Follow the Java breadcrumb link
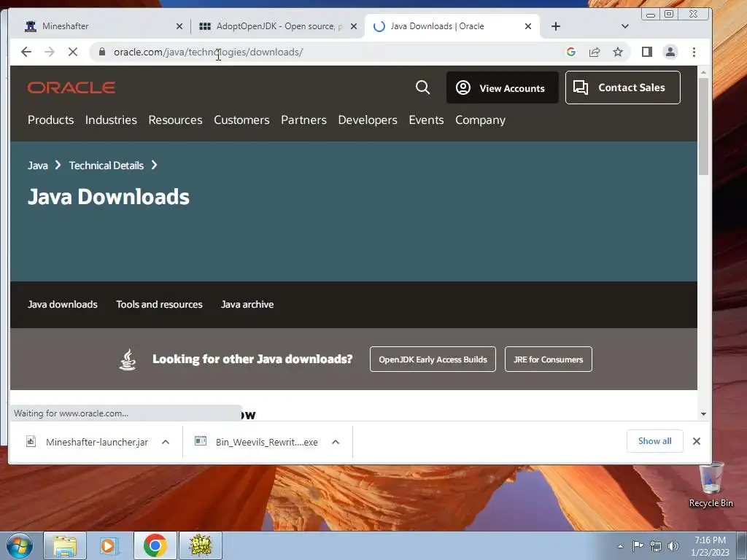747x560 pixels. point(38,166)
